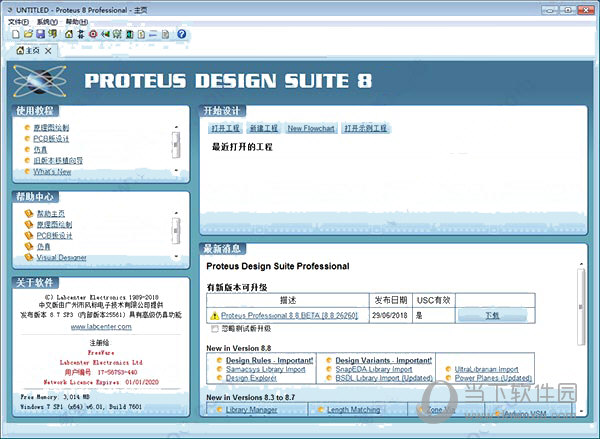This screenshot has width=600, height=439.
Task: Open the 旧版本移植向导 link
Action: [x=58, y=161]
